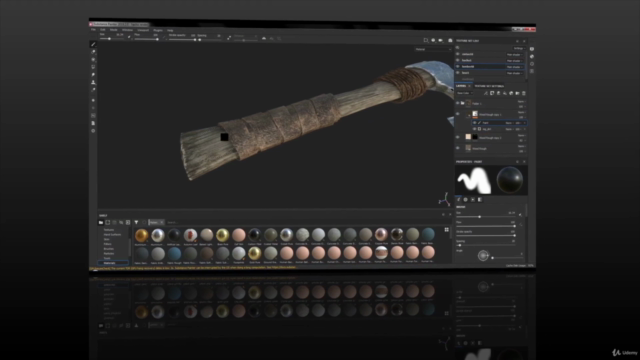Toggle visibility of Folder 1 layer
Image resolution: width=640 pixels, height=360 pixels.
coord(458,103)
